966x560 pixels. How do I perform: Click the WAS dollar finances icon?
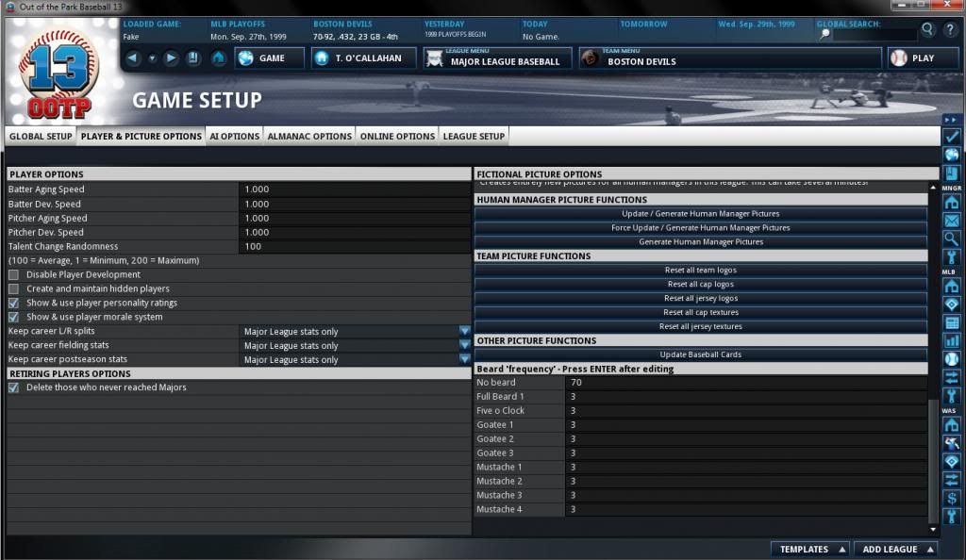coord(952,498)
